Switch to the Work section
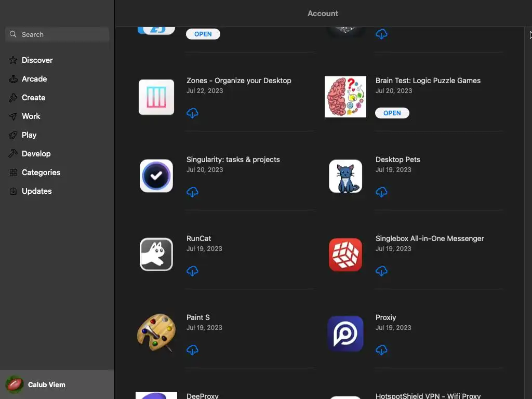Screen dimensions: 532x399 click(x=31, y=116)
